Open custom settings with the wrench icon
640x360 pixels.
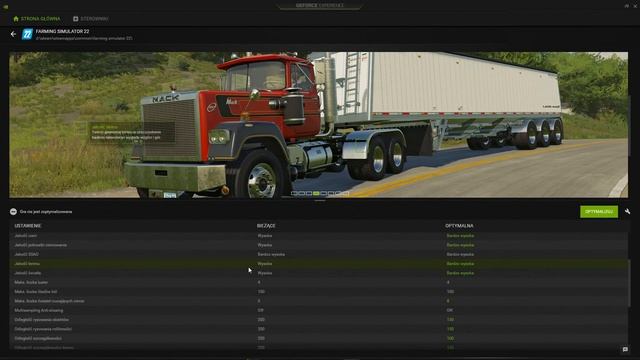[x=627, y=211]
